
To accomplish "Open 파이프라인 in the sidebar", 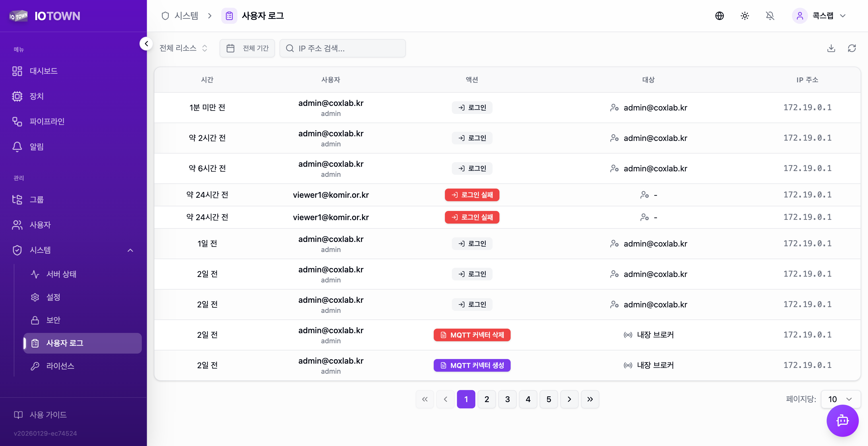I will (73, 122).
